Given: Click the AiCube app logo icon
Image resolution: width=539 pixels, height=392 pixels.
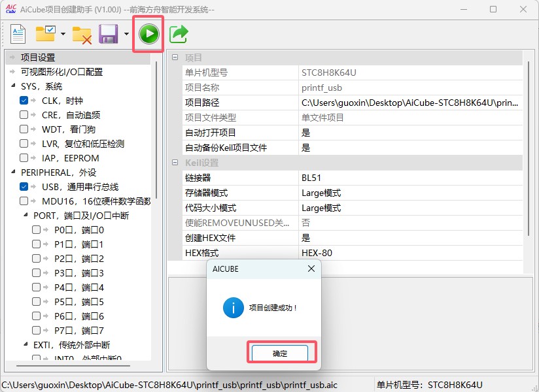Looking at the screenshot, I should (x=11, y=8).
